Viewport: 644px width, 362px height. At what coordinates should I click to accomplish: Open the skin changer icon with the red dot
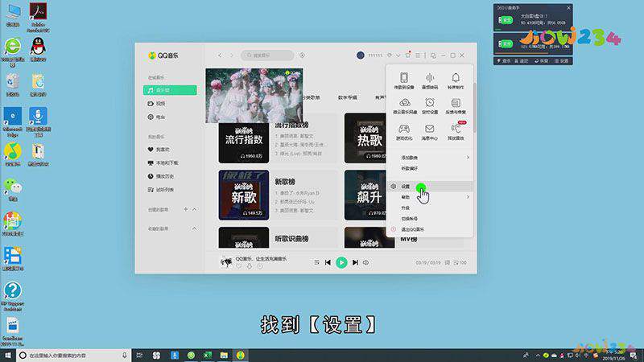coord(408,55)
